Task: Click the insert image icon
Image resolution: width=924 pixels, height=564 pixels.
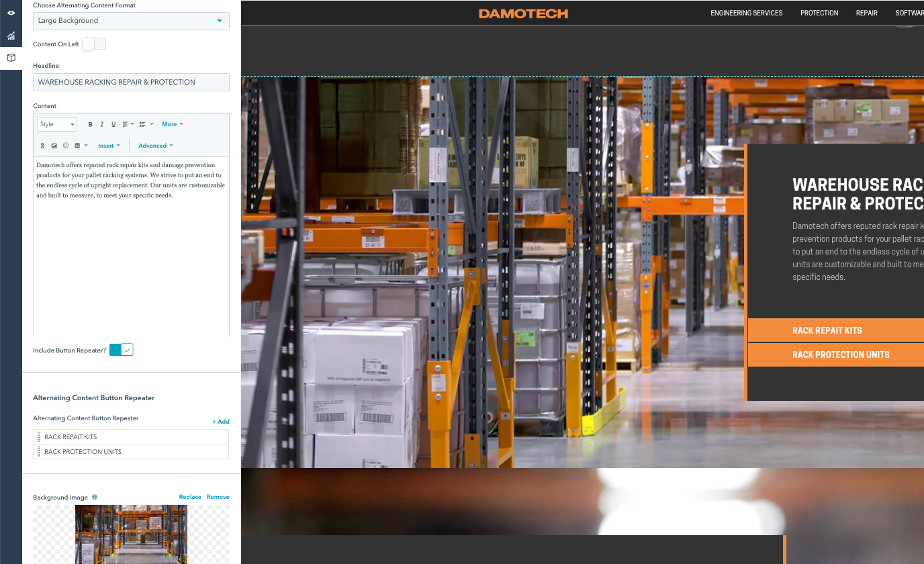Action: pos(54,146)
